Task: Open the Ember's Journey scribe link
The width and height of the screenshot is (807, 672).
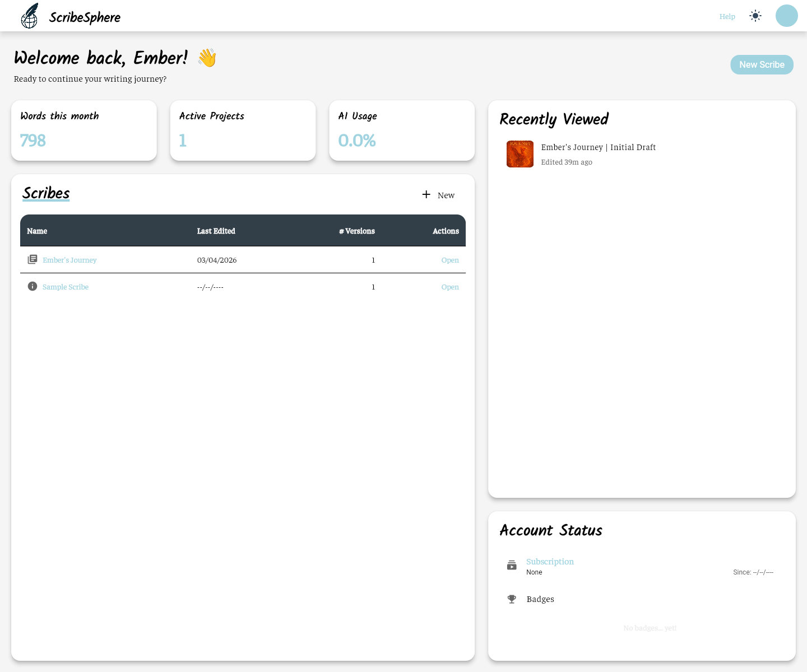Action: 69,260
